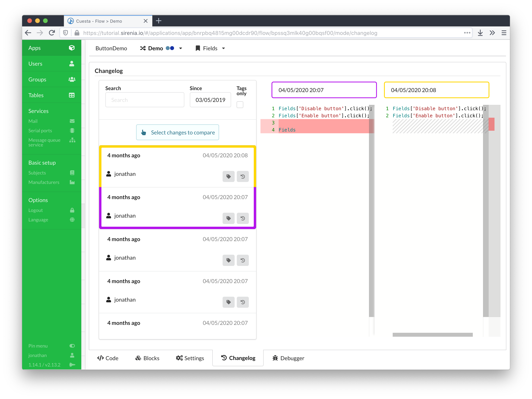
Task: Click the Manufacturers factory icon
Action: point(72,182)
